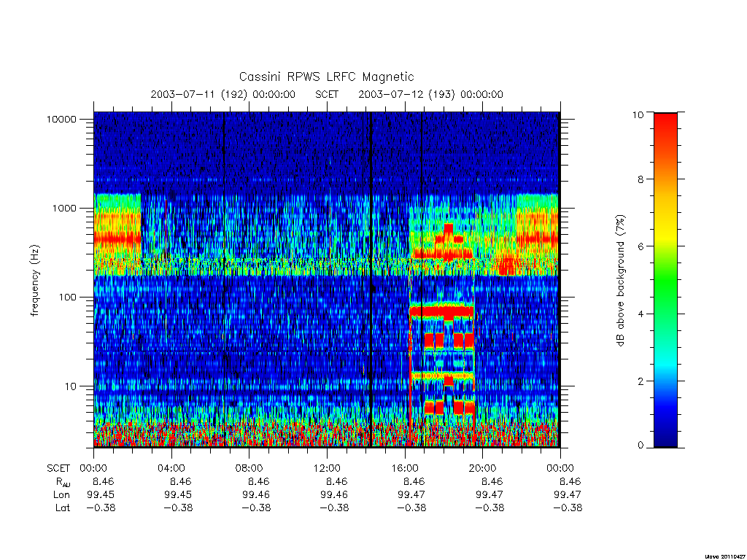Screen dimensions: 747x560
Task: Click the "2" tick on the colorbar
Action: pyautogui.click(x=640, y=381)
